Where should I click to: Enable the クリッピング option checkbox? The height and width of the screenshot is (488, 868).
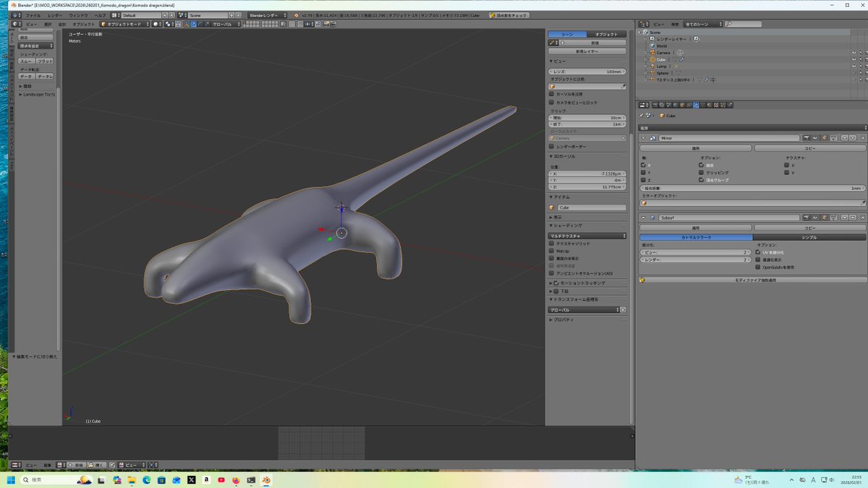[x=702, y=173]
